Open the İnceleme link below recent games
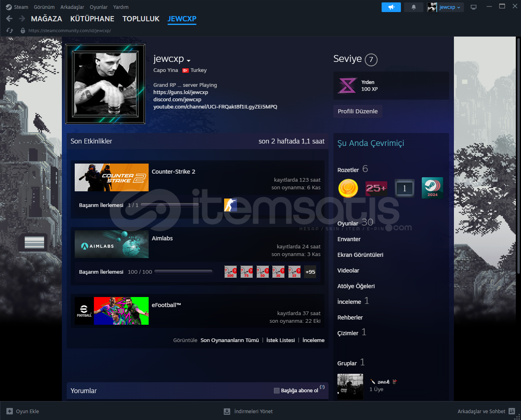This screenshot has width=521, height=420. 313,340
